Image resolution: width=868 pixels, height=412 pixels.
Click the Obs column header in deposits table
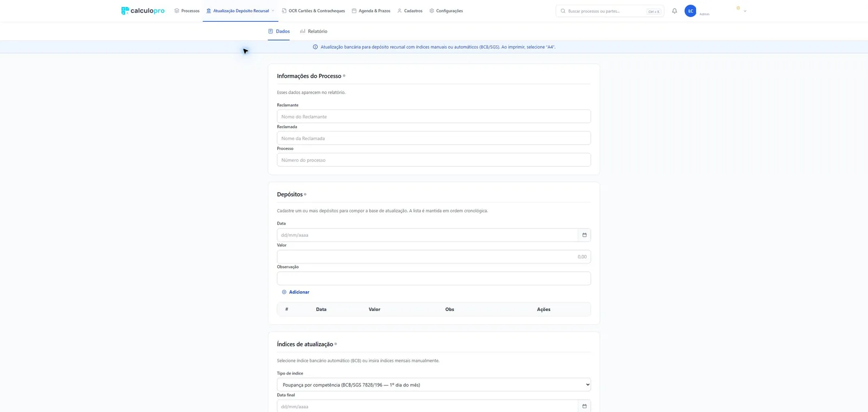(x=450, y=309)
